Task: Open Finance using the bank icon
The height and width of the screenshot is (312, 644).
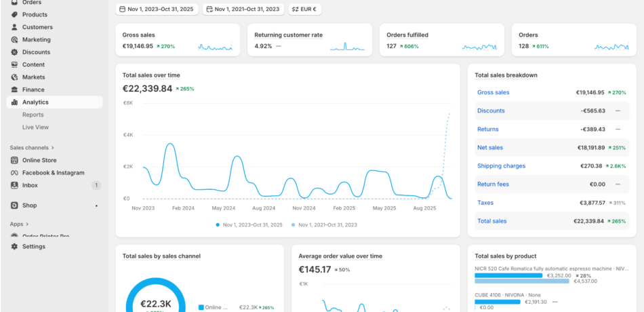Action: pyautogui.click(x=15, y=90)
